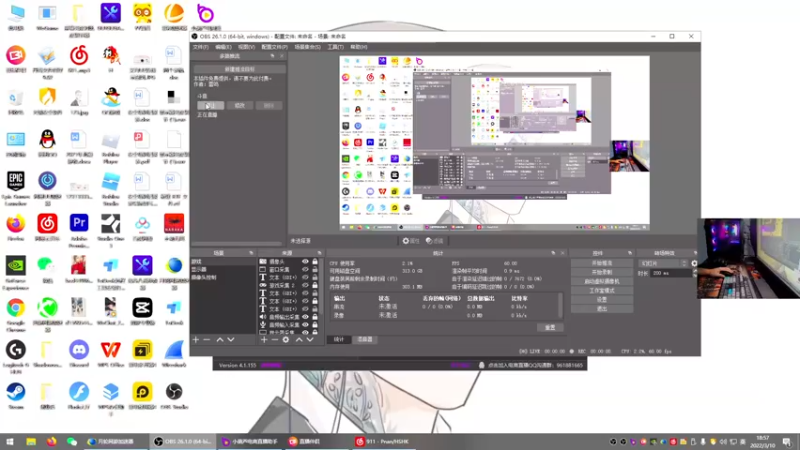Float the 统计 stats dock
Viewport: 800px width, 450px height.
(553, 253)
